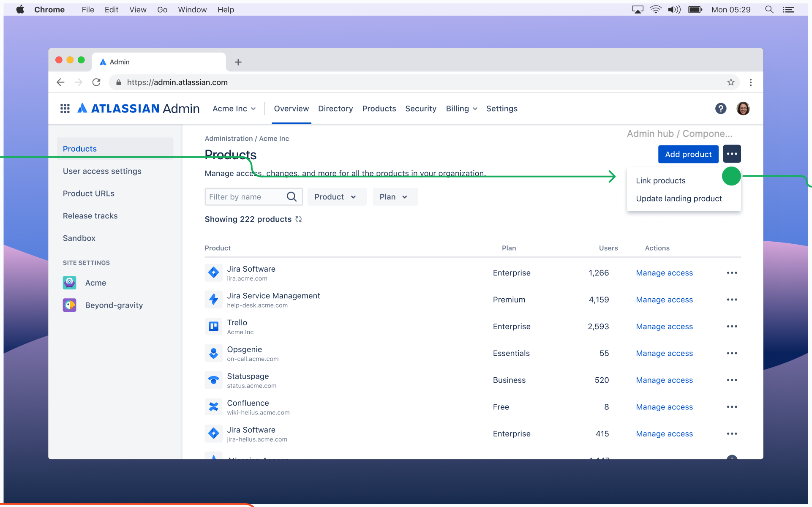The width and height of the screenshot is (812, 507).
Task: Open the Atlassian app switcher grid icon
Action: pyautogui.click(x=65, y=109)
